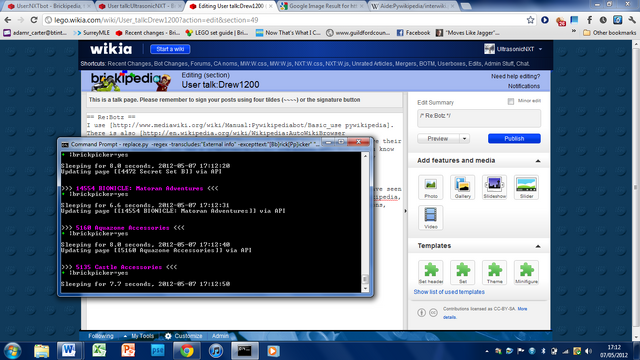
Task: Click the browser address bar
Action: [286, 20]
